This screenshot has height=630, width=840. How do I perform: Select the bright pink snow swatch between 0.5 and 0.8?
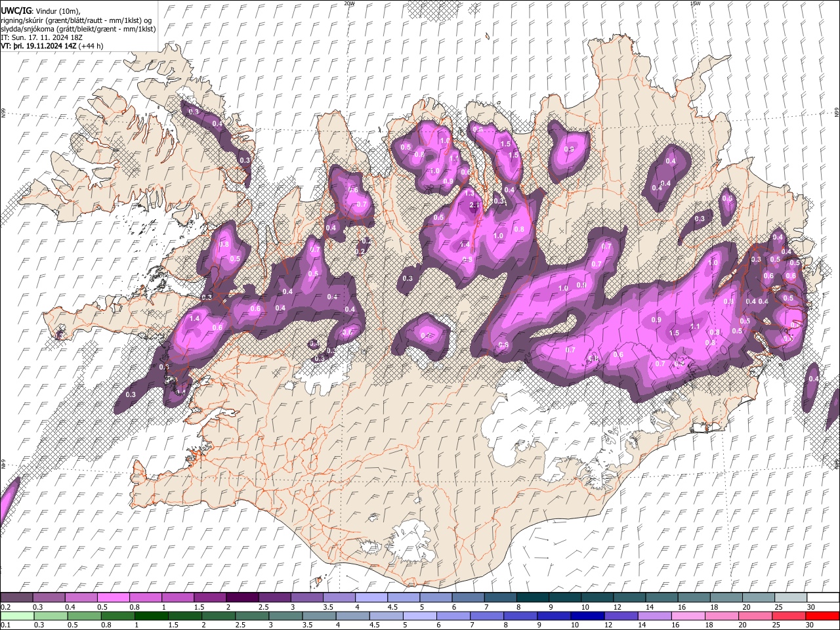pyautogui.click(x=113, y=598)
